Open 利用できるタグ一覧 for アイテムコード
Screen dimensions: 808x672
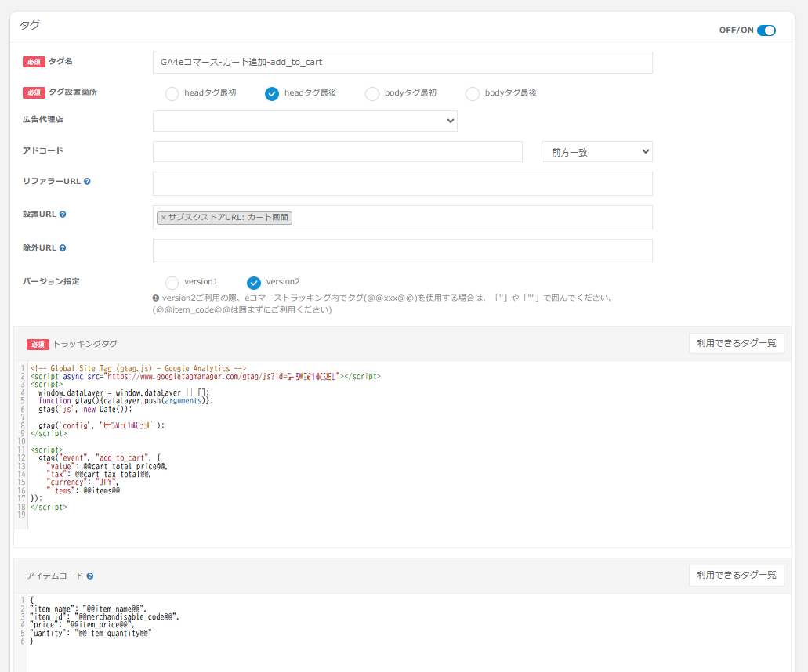point(736,576)
